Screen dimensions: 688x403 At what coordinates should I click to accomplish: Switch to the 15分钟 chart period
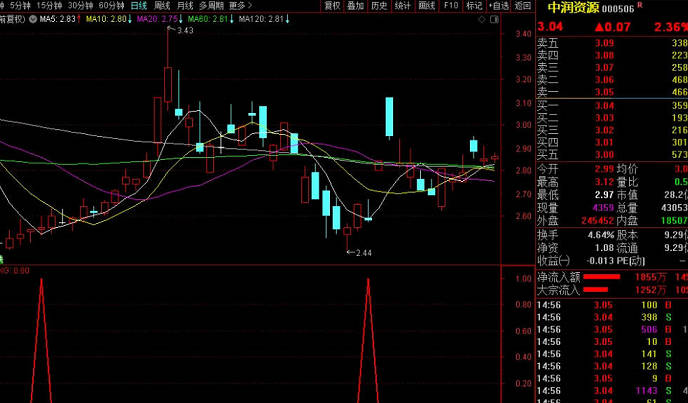coord(49,6)
